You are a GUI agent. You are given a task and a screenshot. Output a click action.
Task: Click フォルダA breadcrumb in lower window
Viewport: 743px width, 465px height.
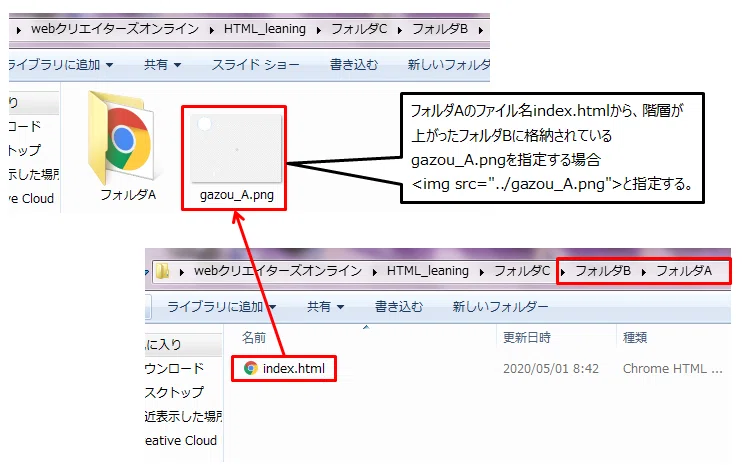pyautogui.click(x=684, y=271)
